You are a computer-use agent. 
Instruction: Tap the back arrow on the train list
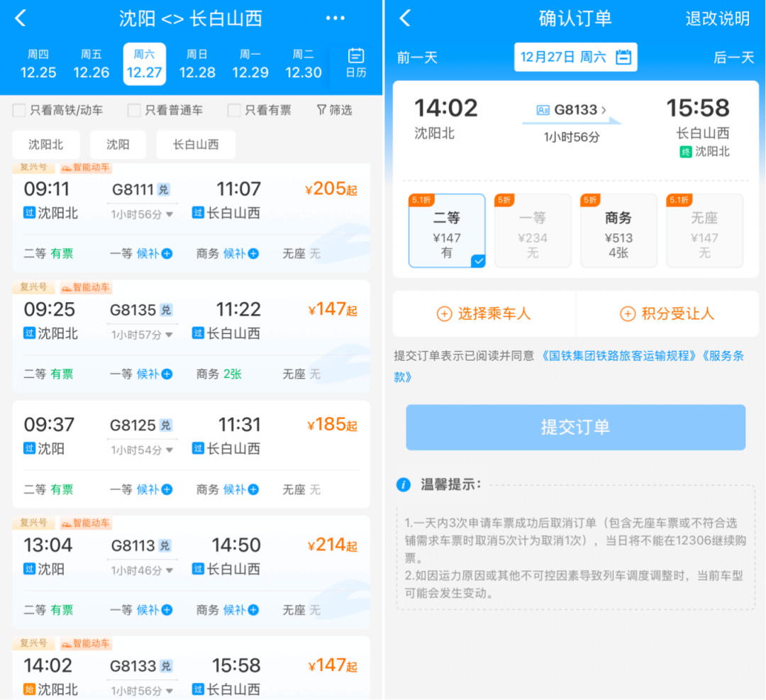point(19,18)
